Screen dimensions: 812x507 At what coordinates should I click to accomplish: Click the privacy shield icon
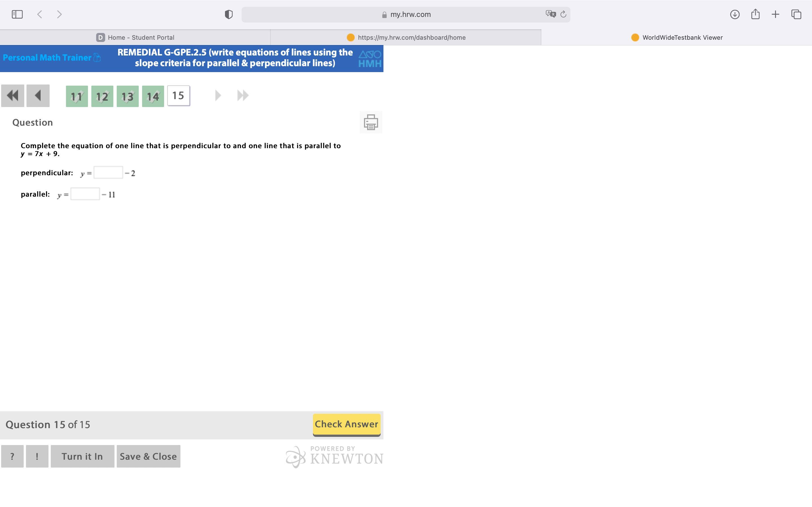click(228, 14)
